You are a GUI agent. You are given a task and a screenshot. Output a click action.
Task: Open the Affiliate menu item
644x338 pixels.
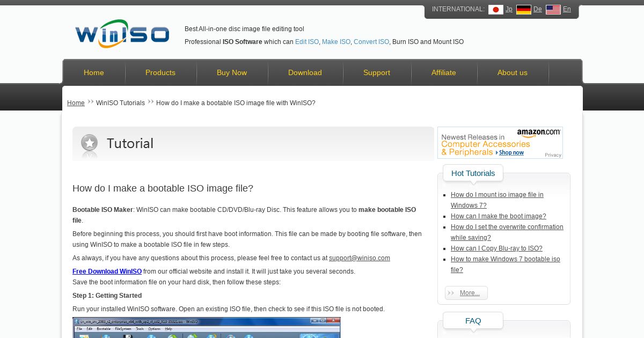tap(444, 72)
